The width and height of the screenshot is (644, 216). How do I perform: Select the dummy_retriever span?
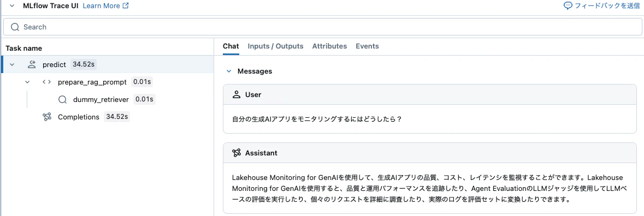[x=101, y=99]
